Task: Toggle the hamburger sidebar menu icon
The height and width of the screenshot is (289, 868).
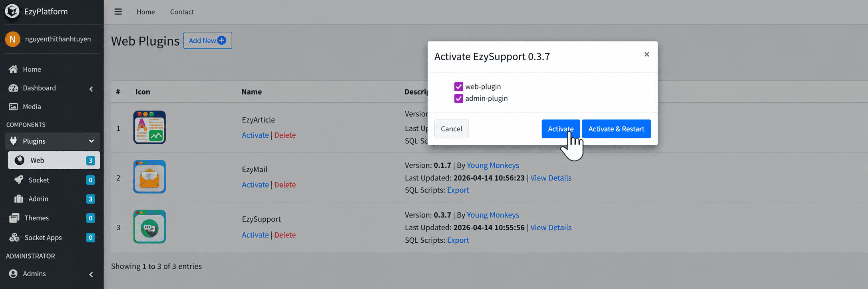Action: [118, 12]
